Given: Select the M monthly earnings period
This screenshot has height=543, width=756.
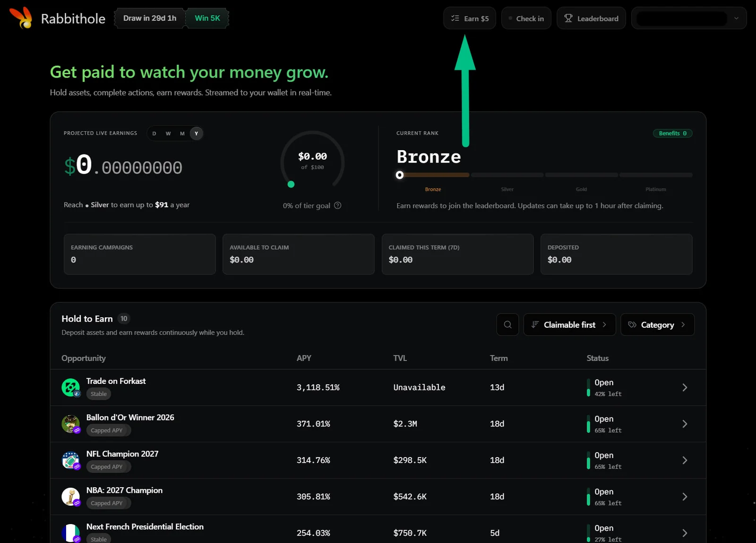Looking at the screenshot, I should point(182,134).
